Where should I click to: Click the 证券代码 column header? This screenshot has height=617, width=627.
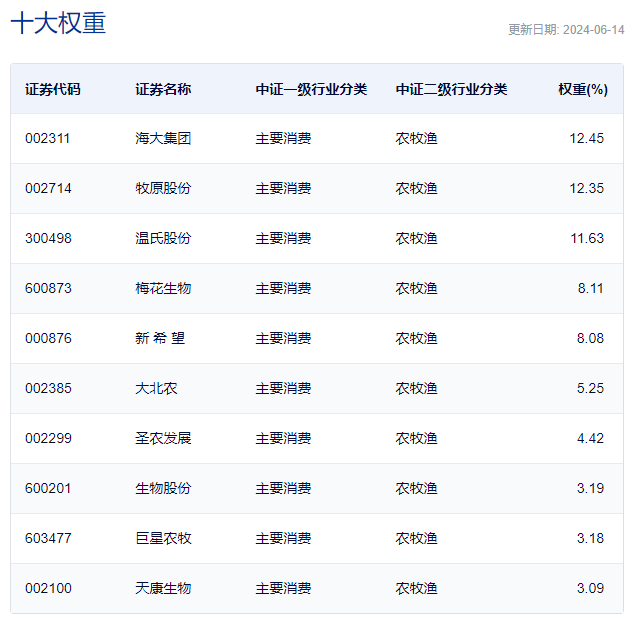click(53, 89)
